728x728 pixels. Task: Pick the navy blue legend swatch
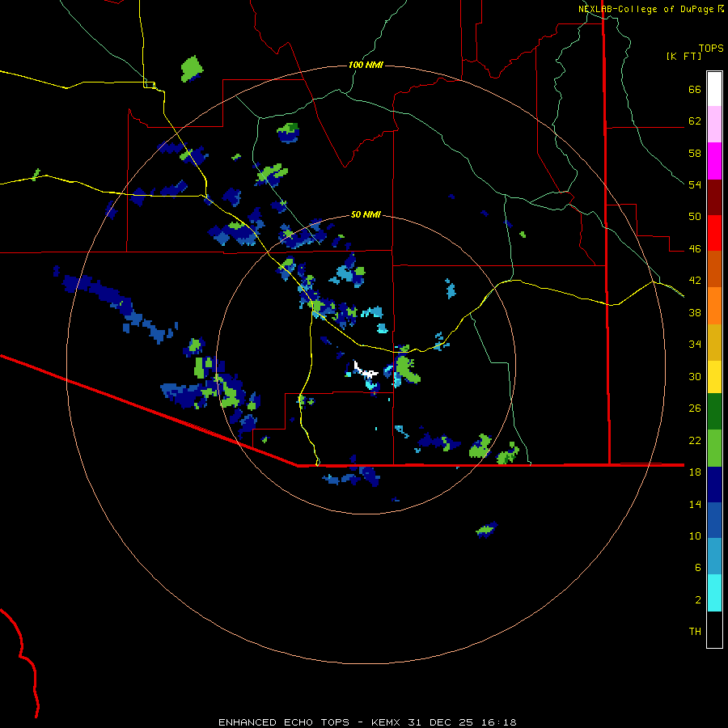(x=714, y=485)
